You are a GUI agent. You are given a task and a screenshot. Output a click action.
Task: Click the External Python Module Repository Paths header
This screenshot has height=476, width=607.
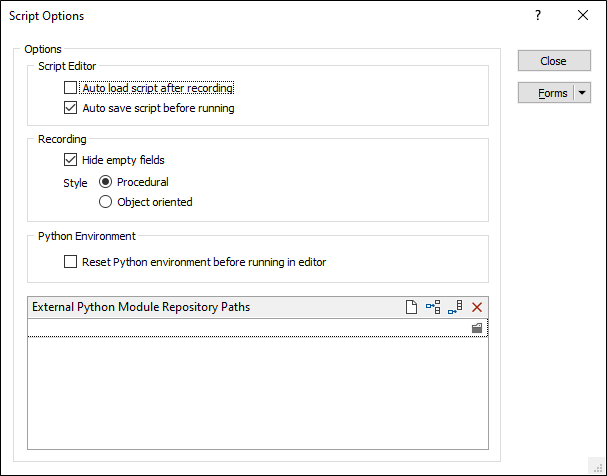(x=141, y=307)
